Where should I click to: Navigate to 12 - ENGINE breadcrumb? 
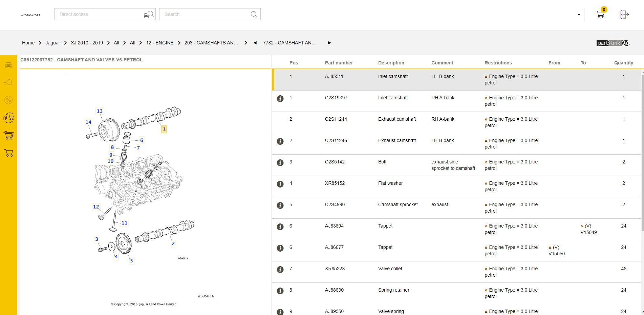pos(159,43)
